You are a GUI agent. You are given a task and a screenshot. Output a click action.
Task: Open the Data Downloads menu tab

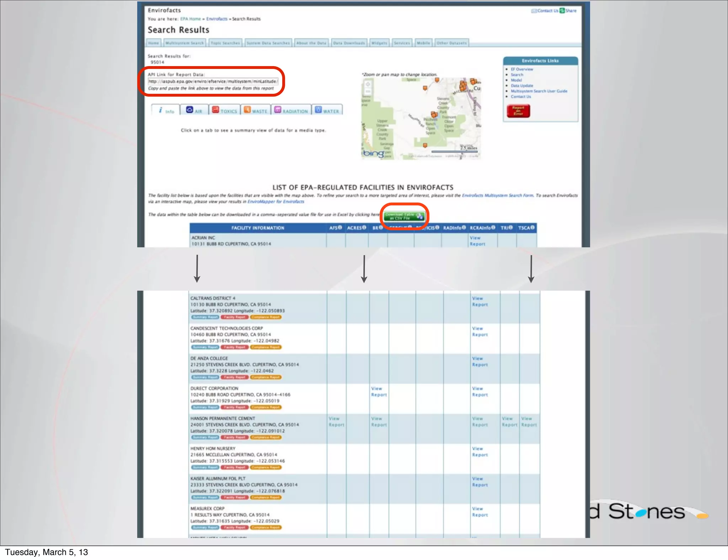click(x=349, y=43)
